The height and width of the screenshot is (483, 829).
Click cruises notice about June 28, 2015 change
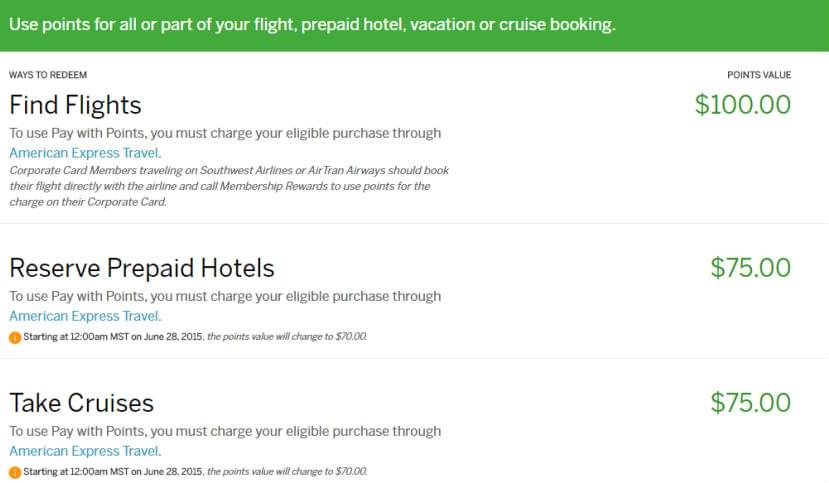[x=195, y=471]
